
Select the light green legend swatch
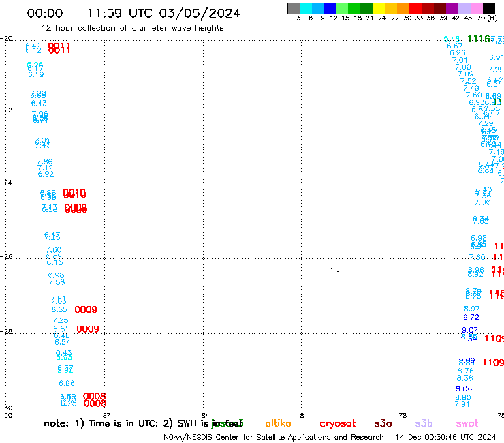(342, 8)
